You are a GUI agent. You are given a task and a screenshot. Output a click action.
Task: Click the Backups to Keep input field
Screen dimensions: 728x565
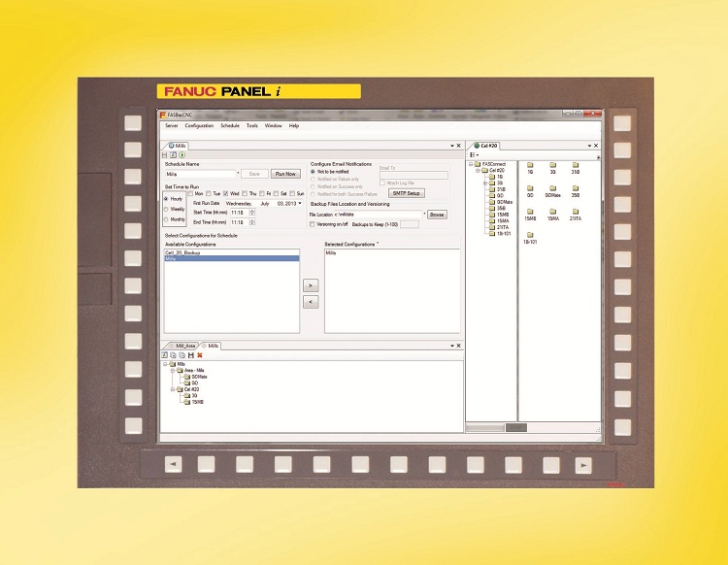(409, 224)
